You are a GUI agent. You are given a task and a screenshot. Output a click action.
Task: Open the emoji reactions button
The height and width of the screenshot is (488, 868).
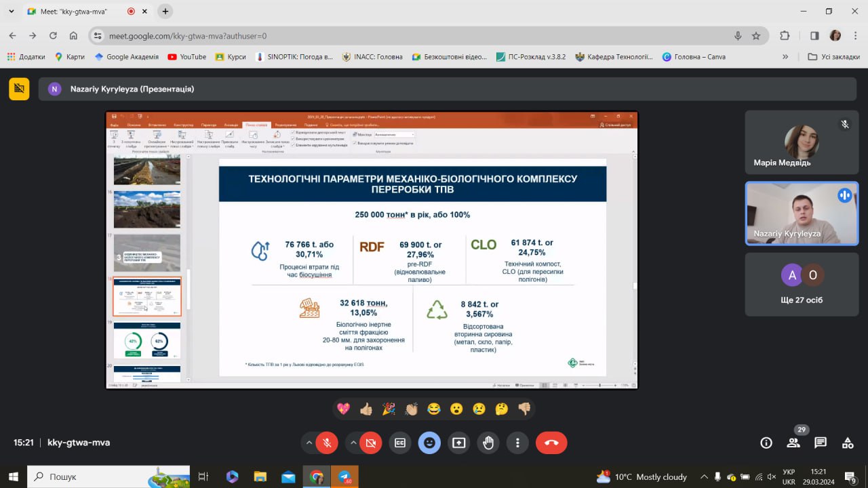click(429, 443)
